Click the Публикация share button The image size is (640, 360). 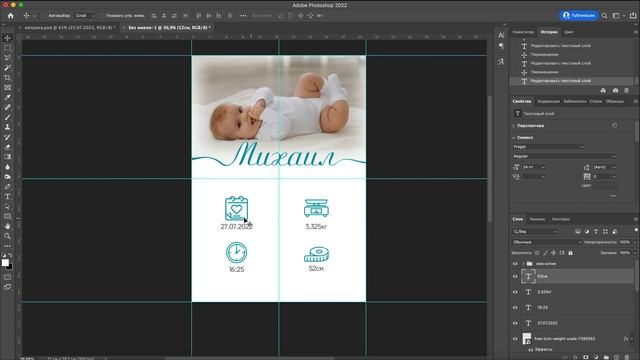pos(579,15)
